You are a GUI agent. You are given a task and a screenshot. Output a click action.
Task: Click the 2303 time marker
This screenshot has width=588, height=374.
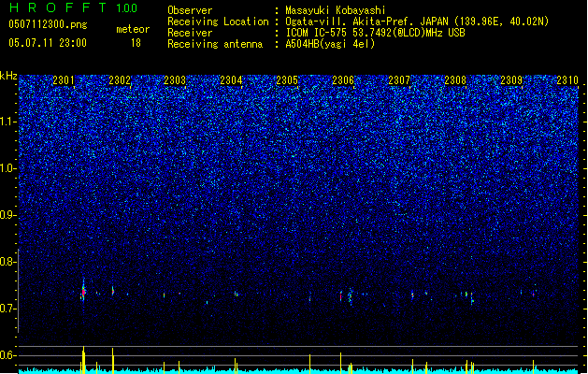coord(175,80)
